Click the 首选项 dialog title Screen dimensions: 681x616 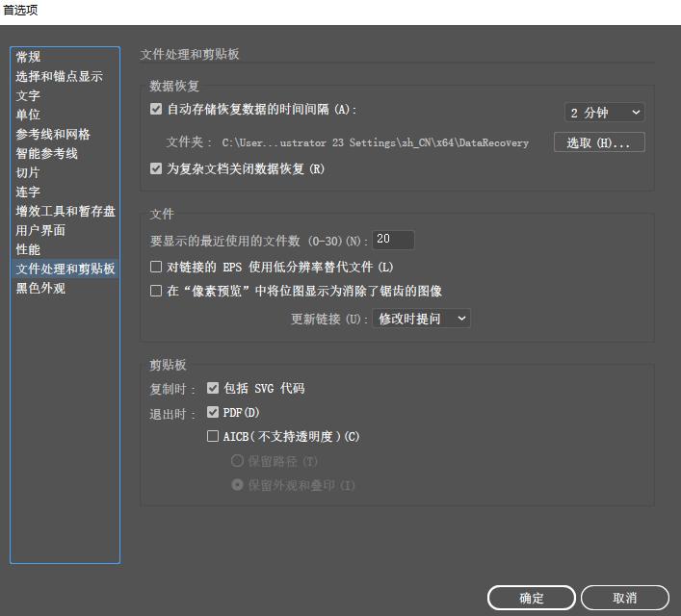click(20, 10)
